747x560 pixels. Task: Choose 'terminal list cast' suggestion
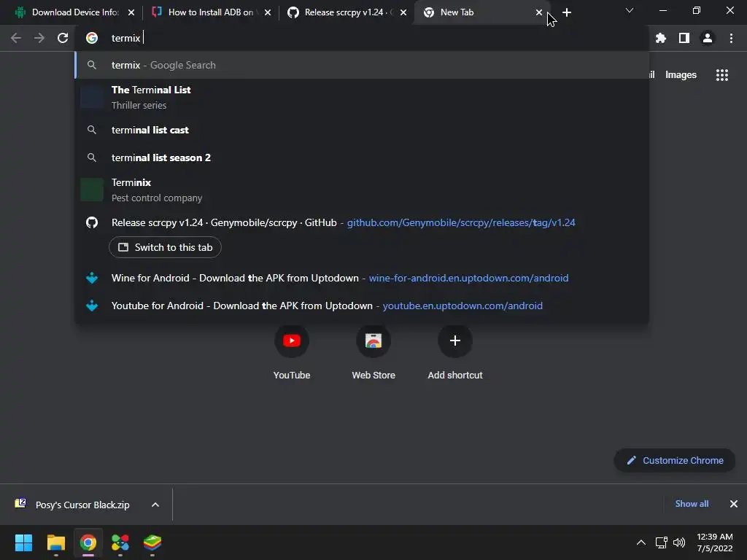click(x=362, y=130)
